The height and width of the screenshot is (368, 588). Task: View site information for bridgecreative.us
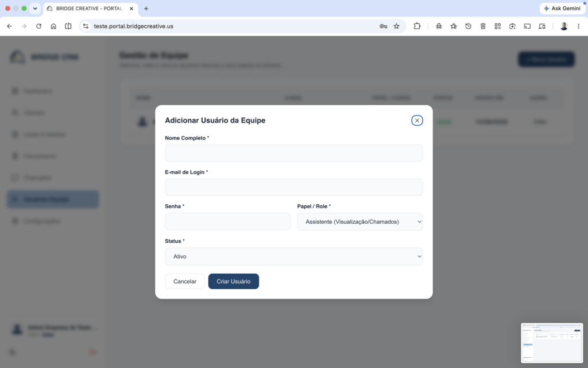click(x=86, y=26)
